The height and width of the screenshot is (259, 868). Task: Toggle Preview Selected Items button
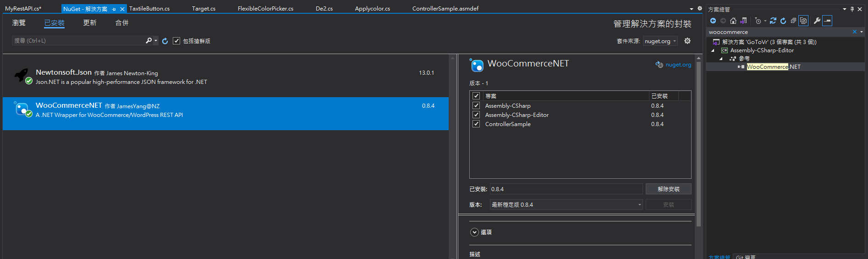(x=827, y=21)
